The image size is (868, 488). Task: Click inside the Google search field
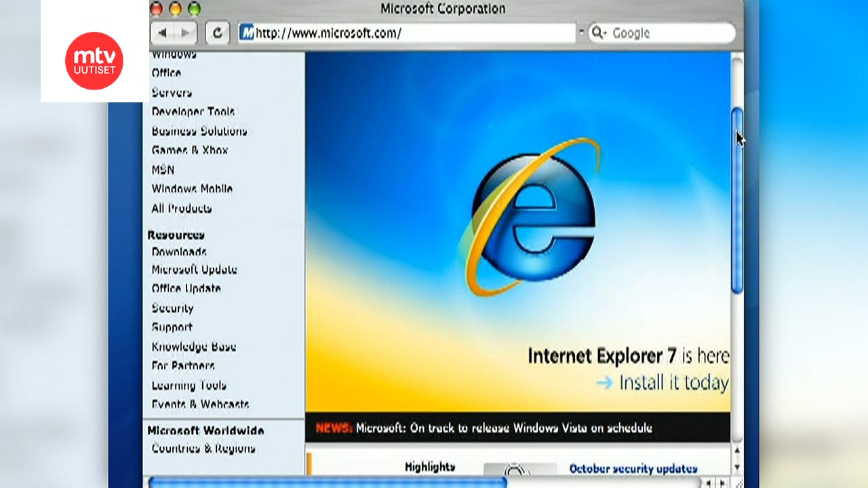click(x=671, y=33)
